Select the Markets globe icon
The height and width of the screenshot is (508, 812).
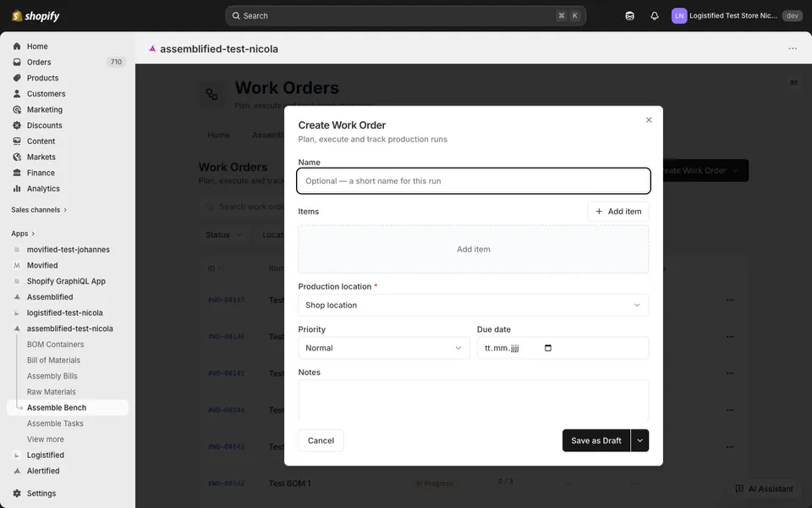pos(17,157)
